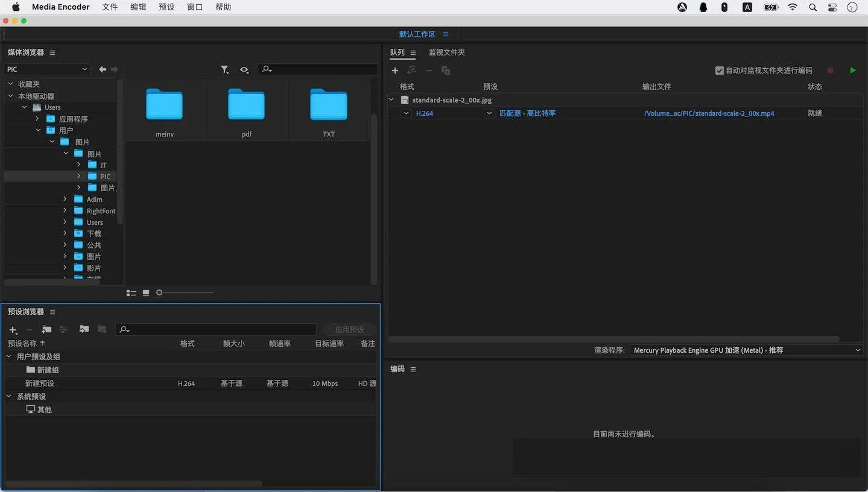Open the H.264 format dropdown in queue

tap(406, 113)
